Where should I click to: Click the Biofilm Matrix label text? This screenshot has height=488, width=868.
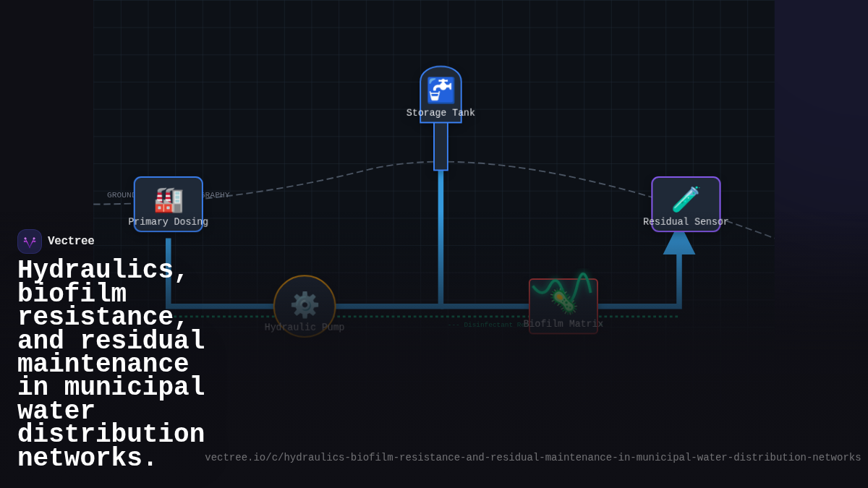(563, 324)
